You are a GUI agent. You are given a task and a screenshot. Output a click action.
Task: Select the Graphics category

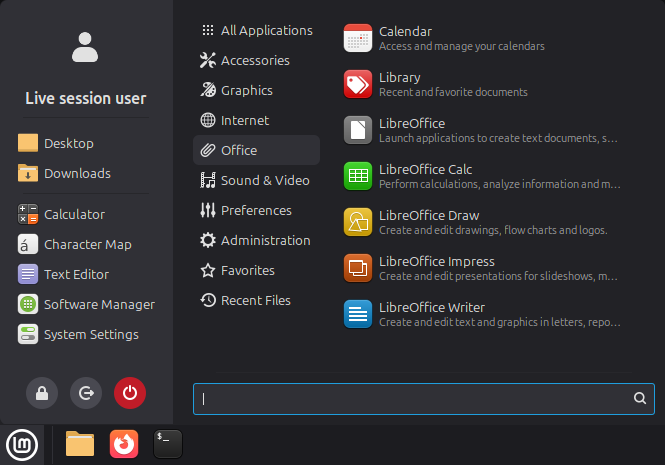pyautogui.click(x=256, y=90)
